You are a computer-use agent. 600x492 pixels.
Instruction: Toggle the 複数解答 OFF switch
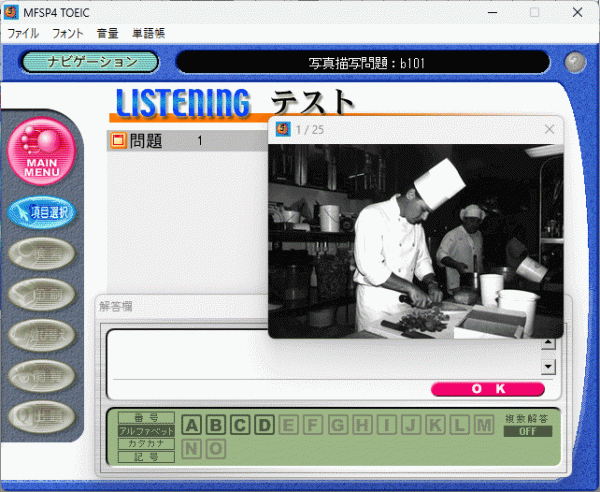point(528,431)
